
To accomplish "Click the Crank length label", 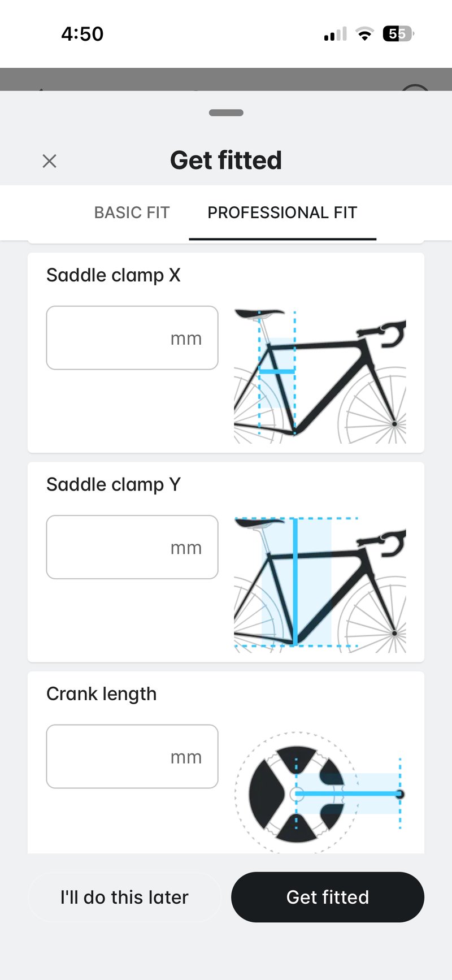I will click(102, 693).
